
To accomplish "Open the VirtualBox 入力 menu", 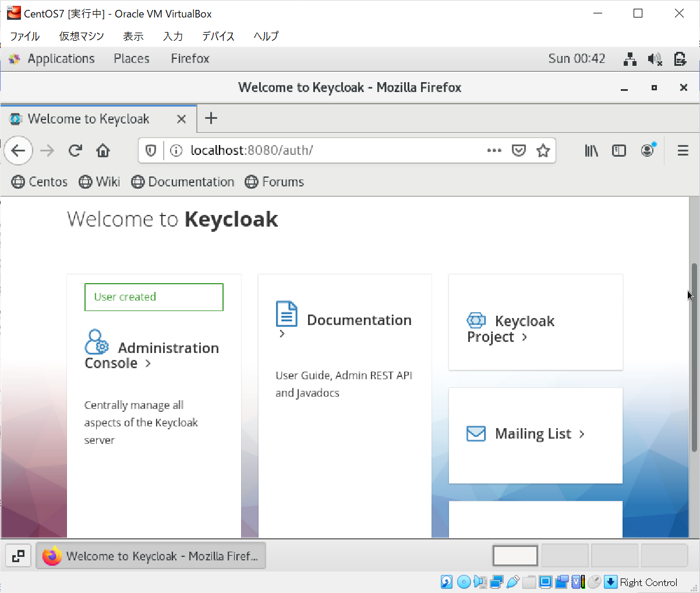I will (x=173, y=36).
